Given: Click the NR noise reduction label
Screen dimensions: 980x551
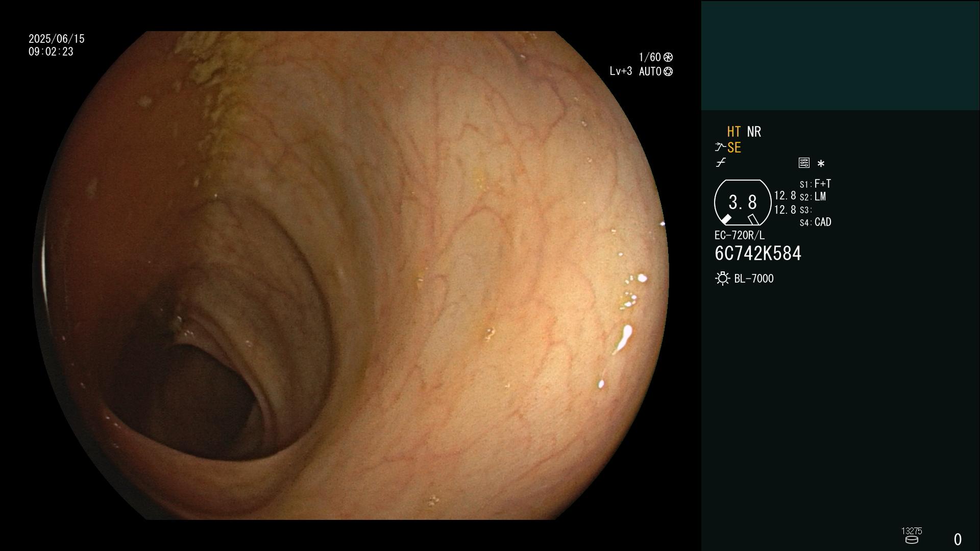Looking at the screenshot, I should click(x=754, y=132).
